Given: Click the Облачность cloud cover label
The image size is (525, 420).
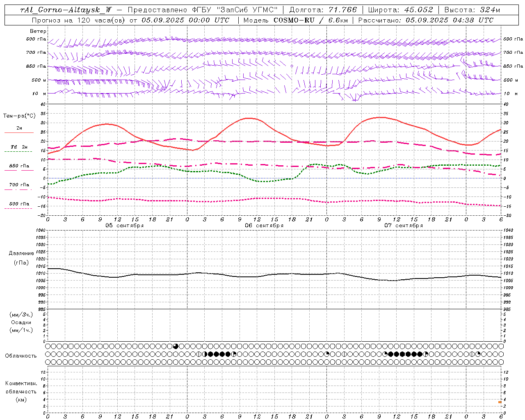Looking at the screenshot, I should point(21,356).
